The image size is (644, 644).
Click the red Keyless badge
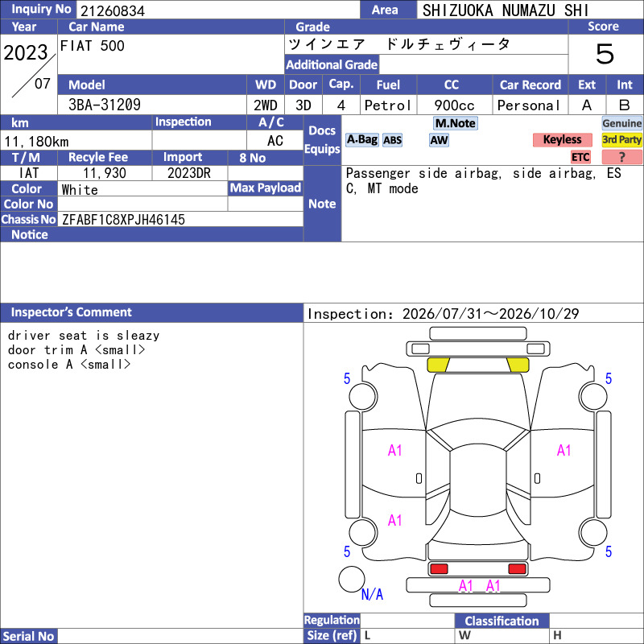tap(562, 139)
